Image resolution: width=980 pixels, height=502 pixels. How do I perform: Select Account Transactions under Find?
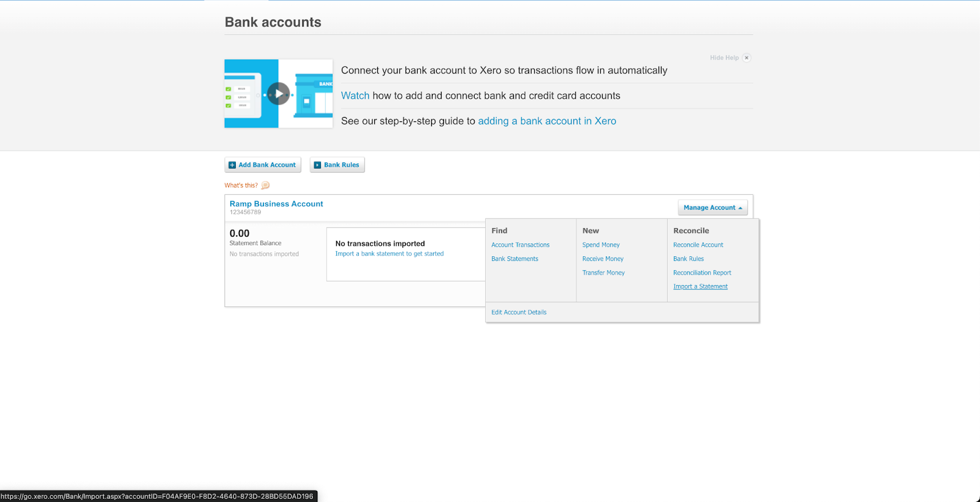[520, 245]
